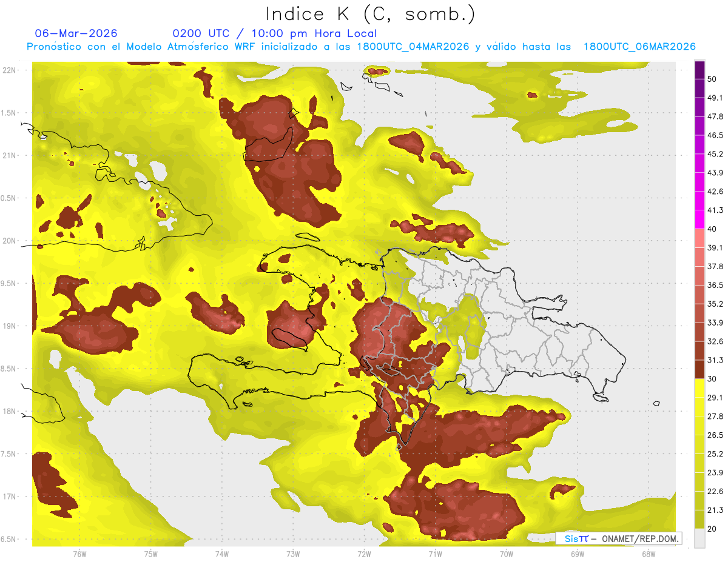Click the longitude axis label "72W"
Screen dimensions: 728x562
364,554
